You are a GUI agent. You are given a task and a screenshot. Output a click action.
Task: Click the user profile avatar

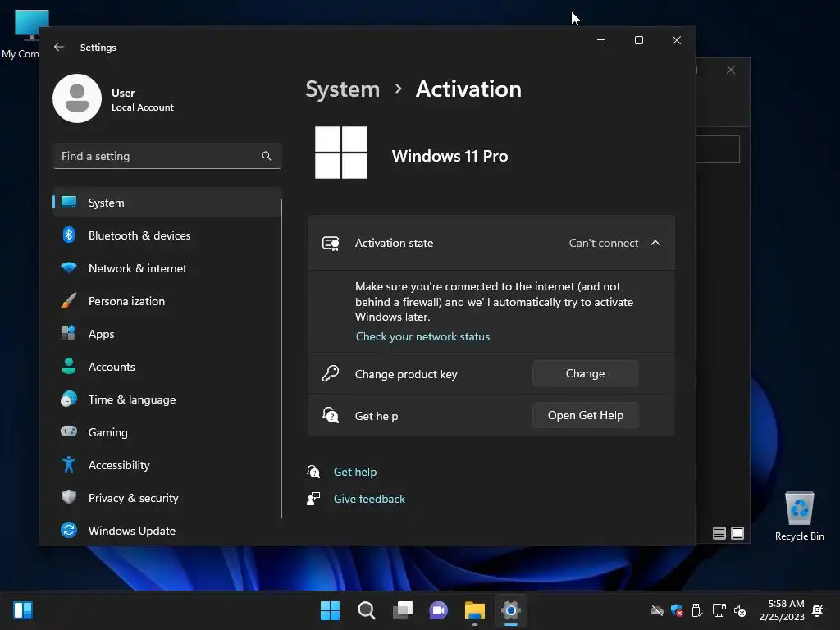(x=77, y=98)
